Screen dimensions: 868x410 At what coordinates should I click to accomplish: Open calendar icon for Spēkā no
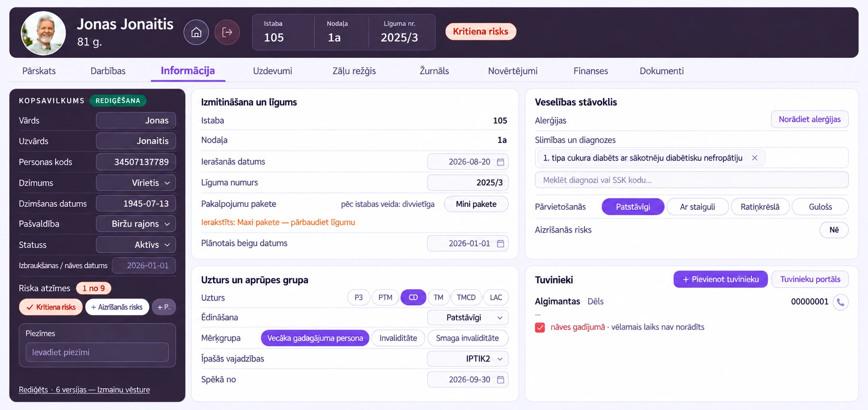point(501,380)
